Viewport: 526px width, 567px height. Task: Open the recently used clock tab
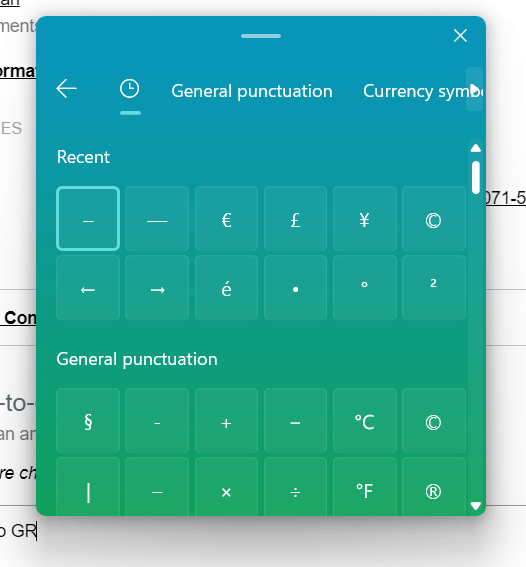tap(130, 89)
